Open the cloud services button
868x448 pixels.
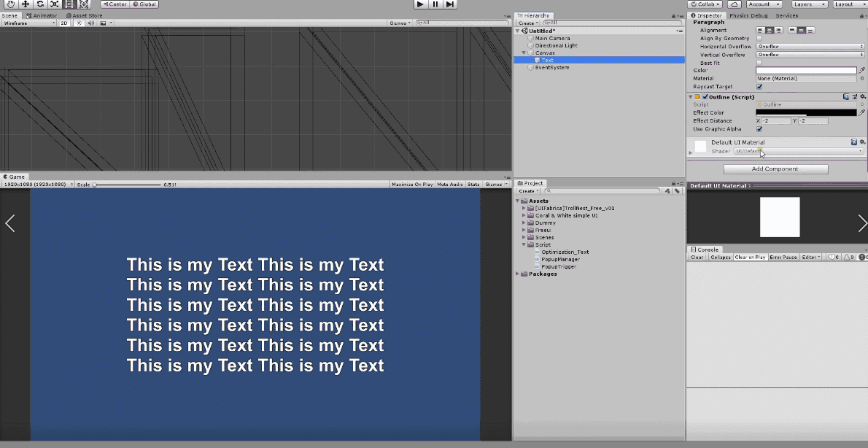click(x=734, y=4)
